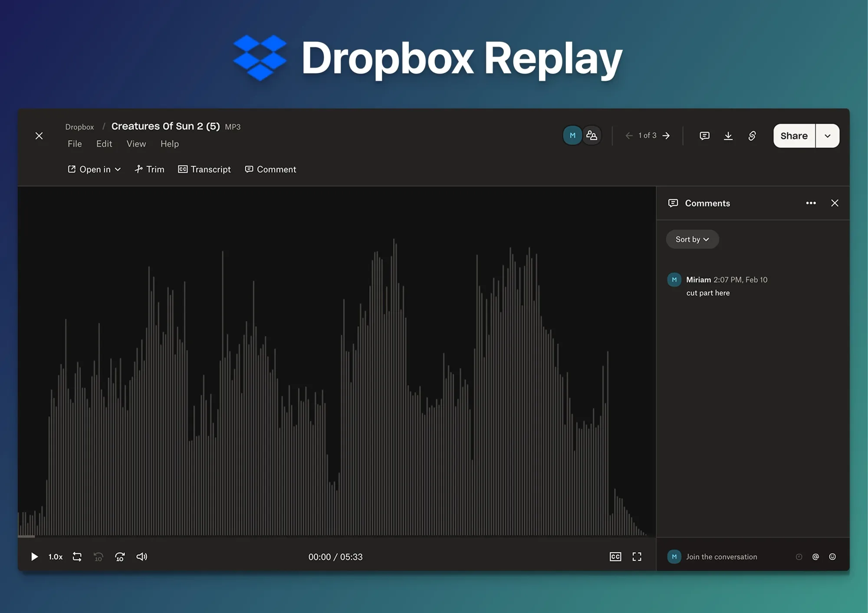Toggle fullscreen playback mode
Image resolution: width=868 pixels, height=613 pixels.
click(637, 557)
